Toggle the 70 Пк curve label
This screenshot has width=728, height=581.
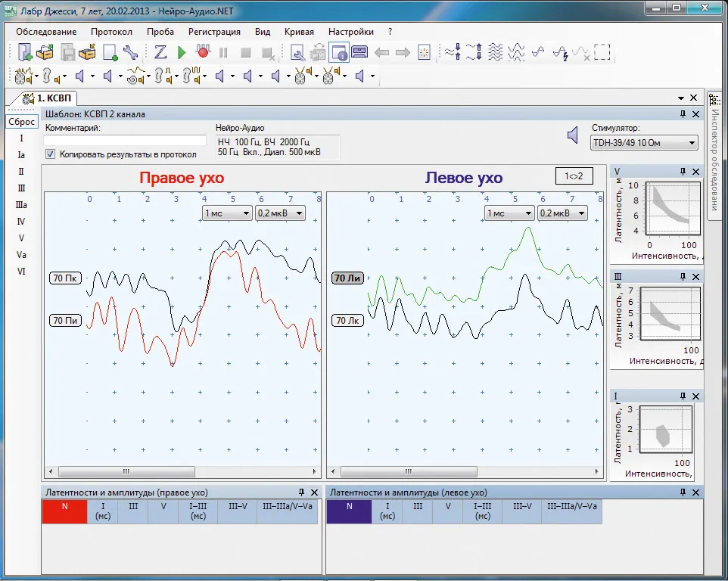tap(65, 278)
